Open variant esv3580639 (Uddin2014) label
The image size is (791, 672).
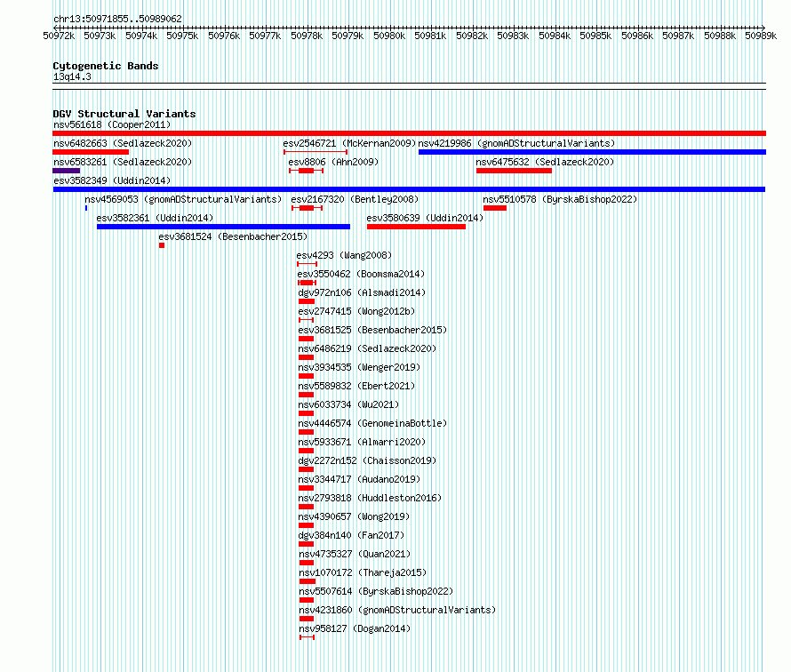425,218
